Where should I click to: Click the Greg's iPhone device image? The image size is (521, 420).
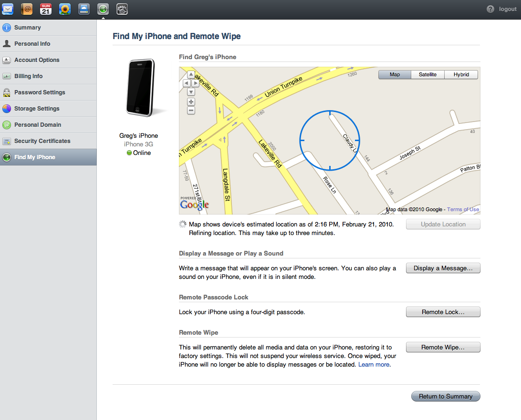(141, 88)
